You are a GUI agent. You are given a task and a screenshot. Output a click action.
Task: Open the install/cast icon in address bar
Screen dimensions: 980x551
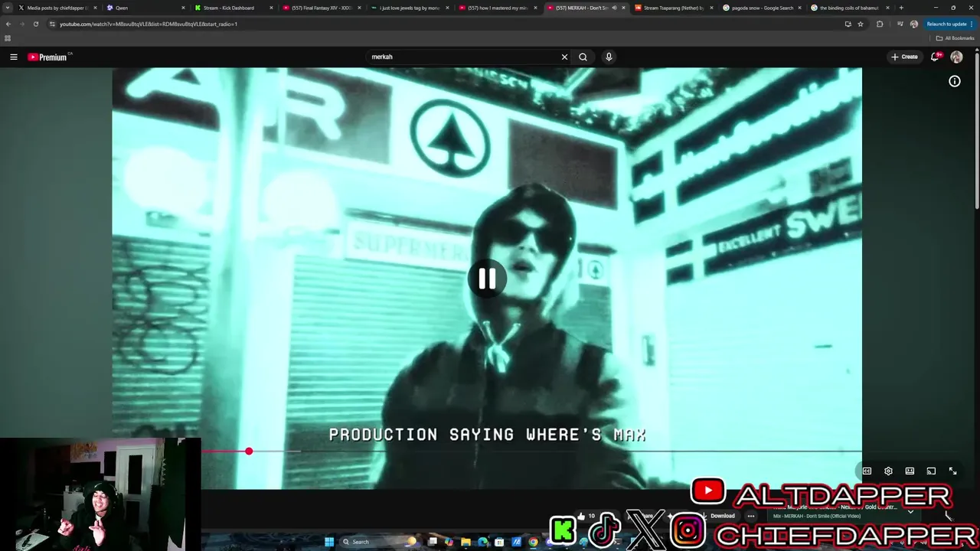click(x=848, y=24)
